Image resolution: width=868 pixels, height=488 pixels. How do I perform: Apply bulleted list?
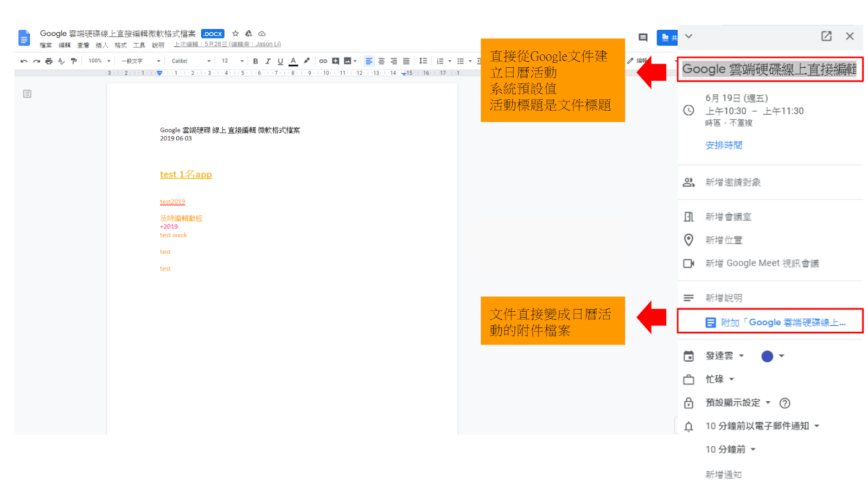[461, 61]
